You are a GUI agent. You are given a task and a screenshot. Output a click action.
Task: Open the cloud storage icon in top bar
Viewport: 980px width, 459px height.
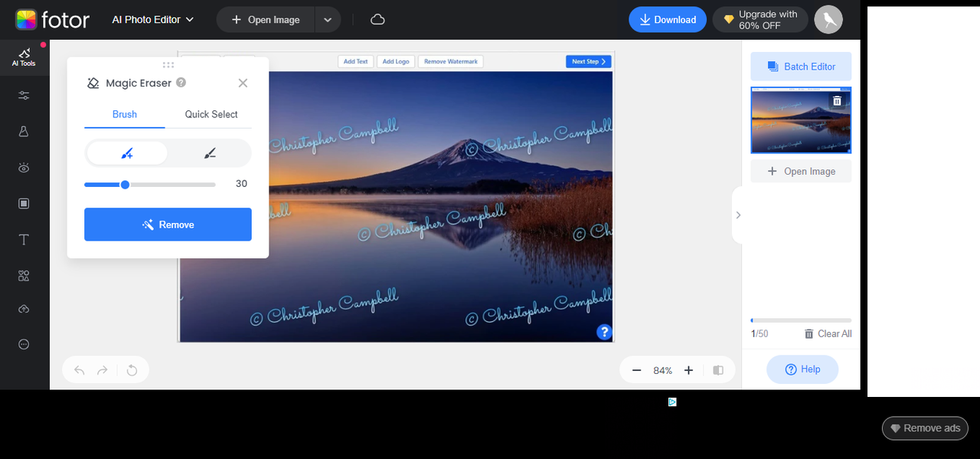[377, 19]
